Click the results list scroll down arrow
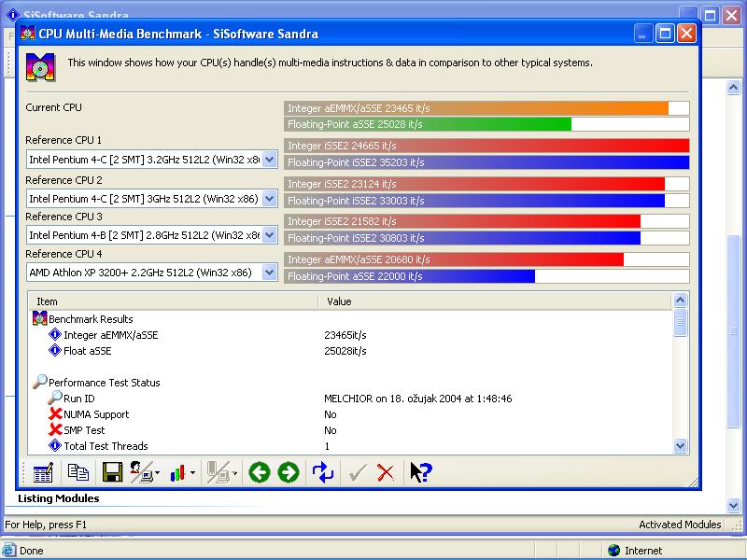 (681, 446)
